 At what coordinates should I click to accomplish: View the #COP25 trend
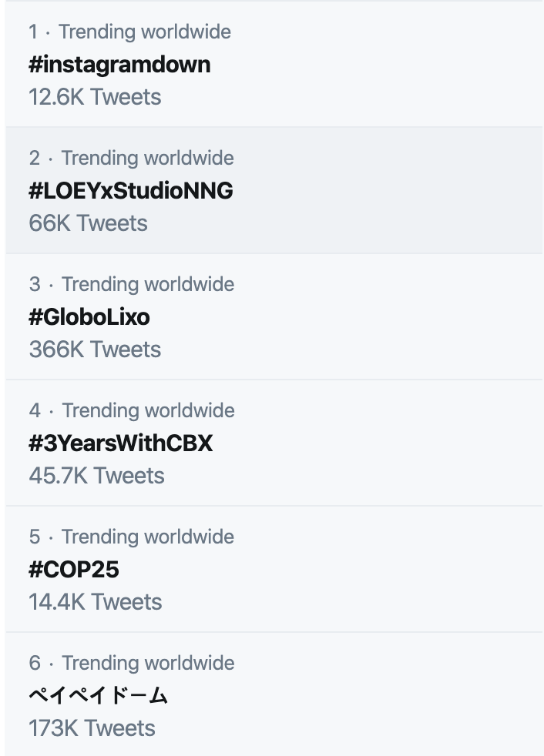point(74,570)
